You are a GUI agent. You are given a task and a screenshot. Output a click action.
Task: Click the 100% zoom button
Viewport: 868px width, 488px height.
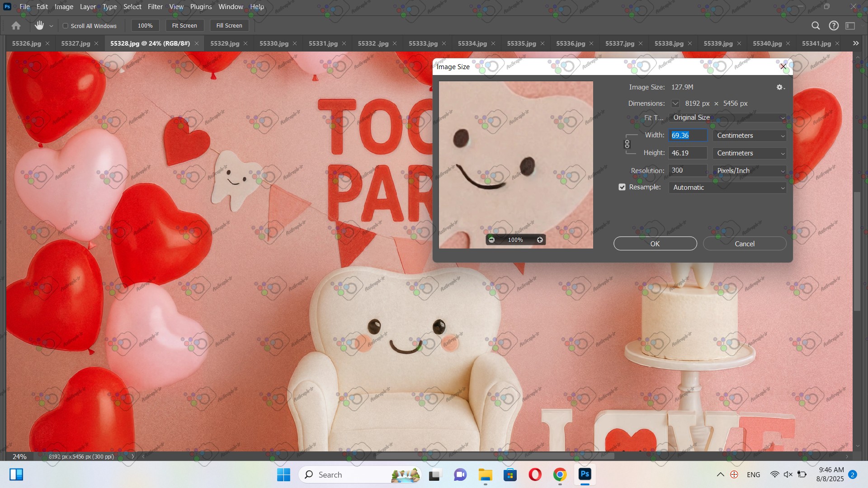145,26
